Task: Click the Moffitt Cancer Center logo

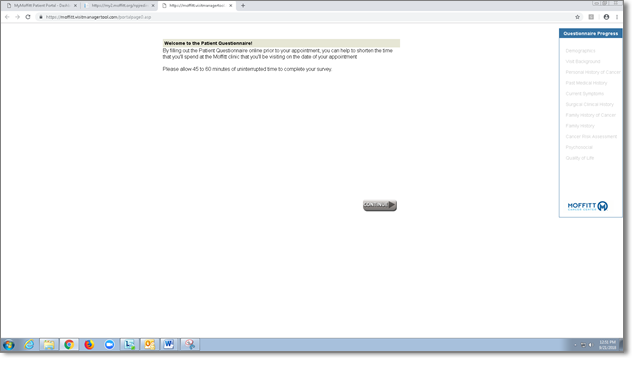Action: click(x=588, y=206)
